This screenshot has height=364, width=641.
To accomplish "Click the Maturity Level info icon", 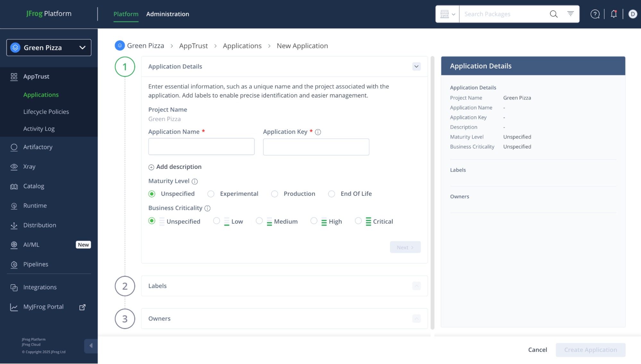I will pos(195,181).
